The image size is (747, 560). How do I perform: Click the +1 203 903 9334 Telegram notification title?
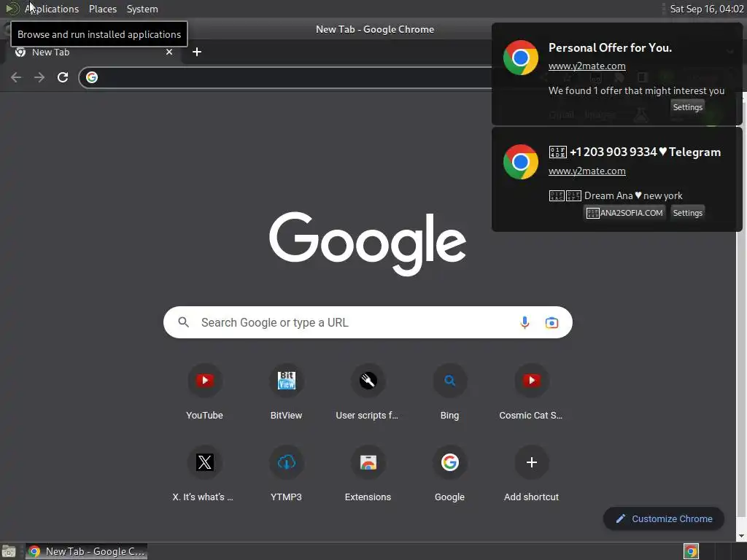[635, 152]
